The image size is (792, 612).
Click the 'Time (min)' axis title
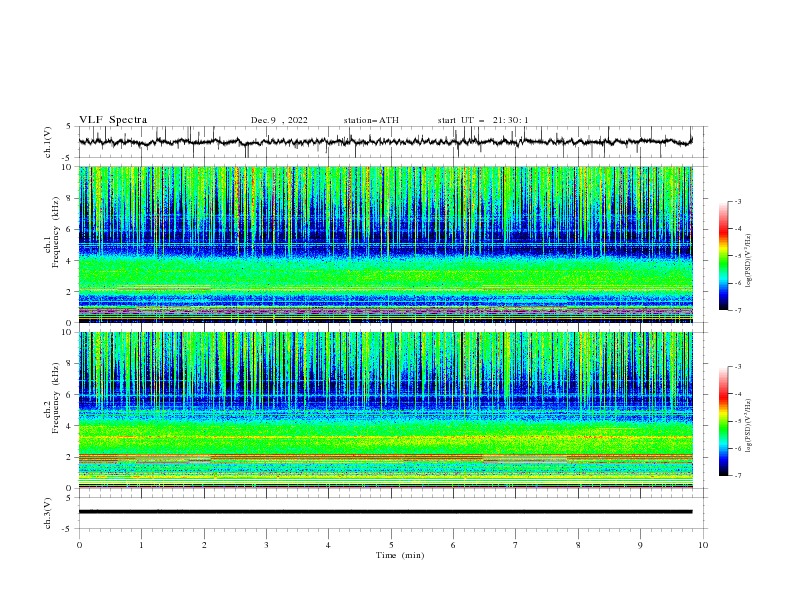[400, 555]
